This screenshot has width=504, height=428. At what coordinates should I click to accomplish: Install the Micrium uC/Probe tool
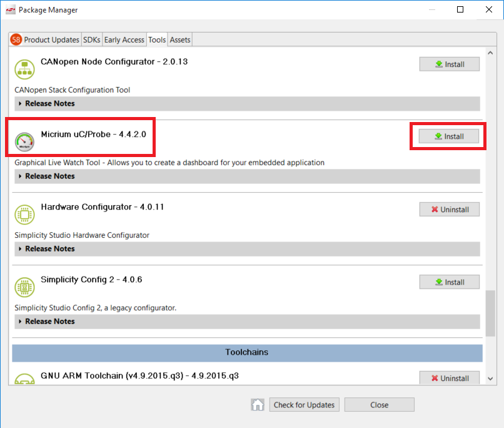tap(449, 136)
